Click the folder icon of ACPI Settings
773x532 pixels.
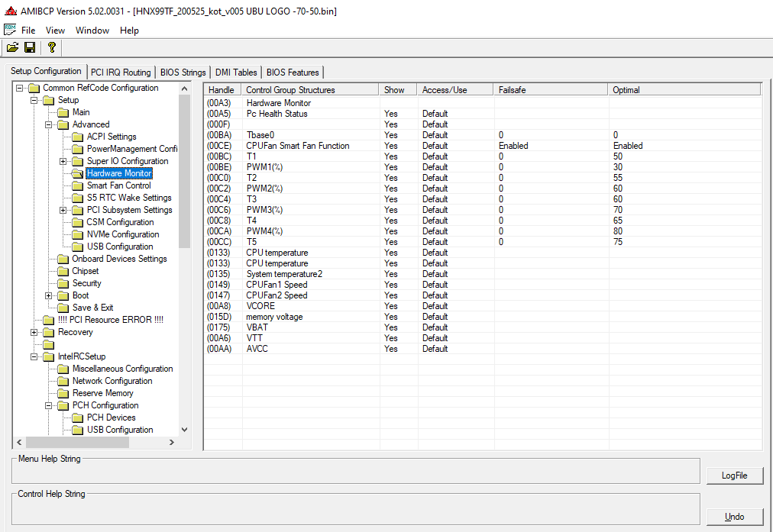coord(77,137)
